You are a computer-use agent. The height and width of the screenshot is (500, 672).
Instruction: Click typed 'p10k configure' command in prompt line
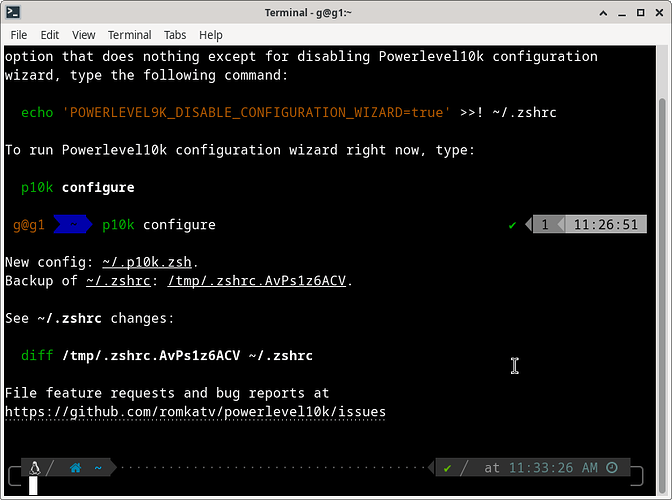tap(159, 225)
